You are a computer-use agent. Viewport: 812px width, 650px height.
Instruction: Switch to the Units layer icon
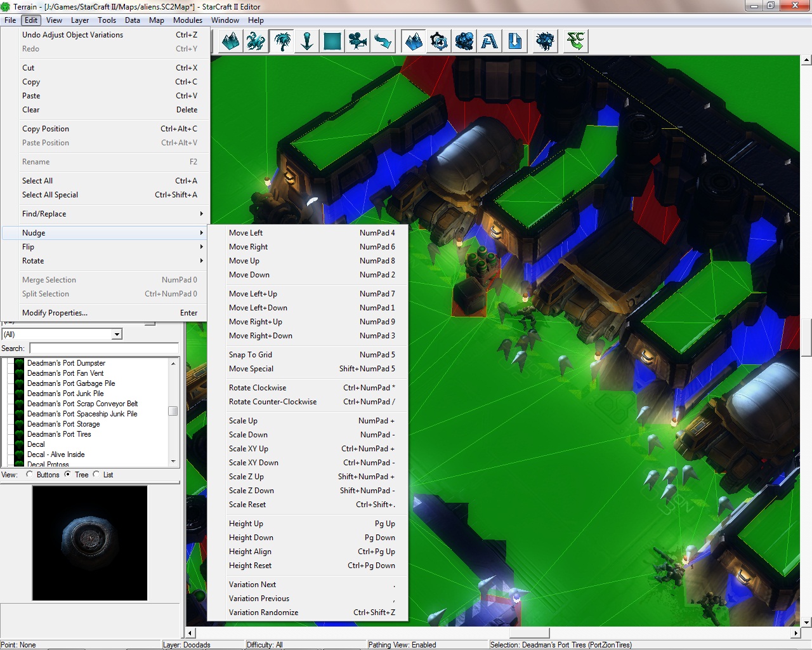(256, 42)
